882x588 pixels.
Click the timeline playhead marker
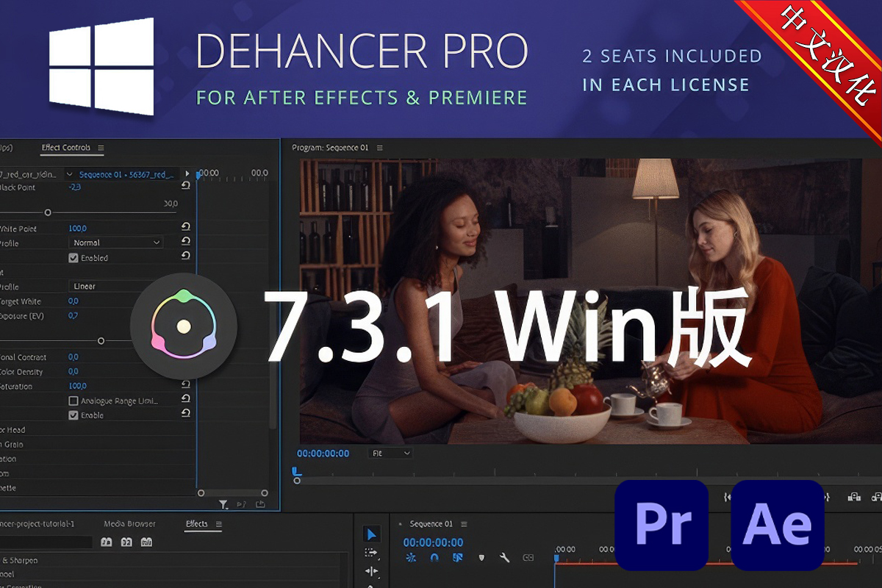556,559
